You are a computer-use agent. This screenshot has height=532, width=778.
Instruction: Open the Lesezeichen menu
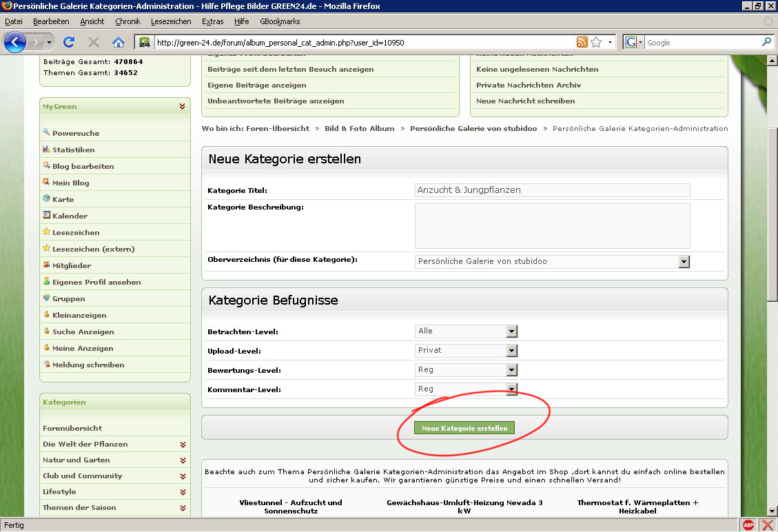(x=171, y=21)
